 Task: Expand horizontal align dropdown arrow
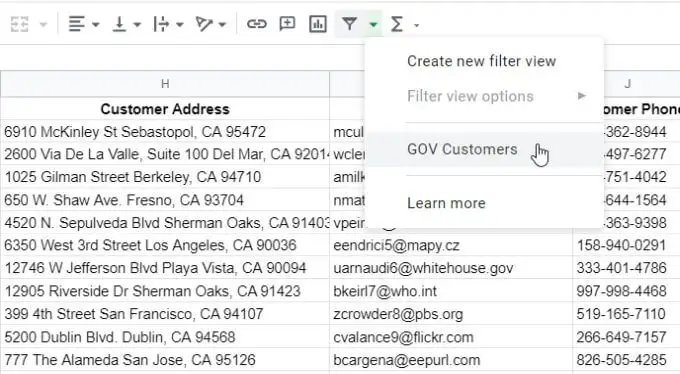click(96, 24)
